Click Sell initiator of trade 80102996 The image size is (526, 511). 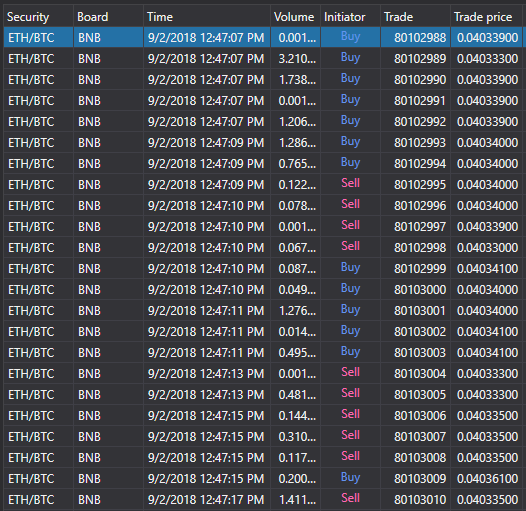tap(350, 204)
